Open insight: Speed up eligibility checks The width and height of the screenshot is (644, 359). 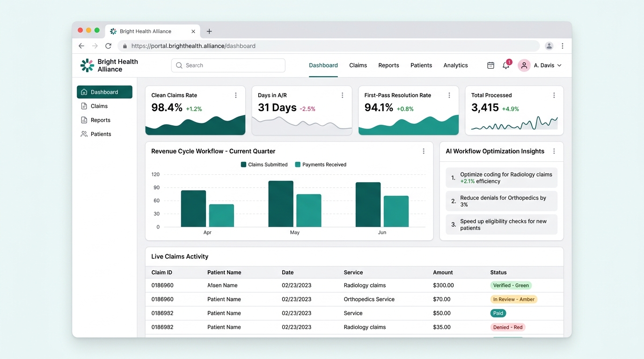coord(501,224)
